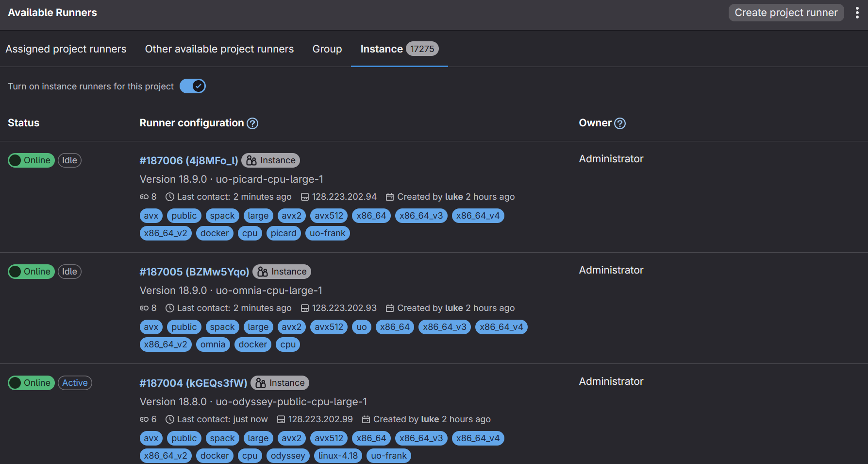This screenshot has height=464, width=868.
Task: Click the public tag on runner #187004
Action: 184,438
